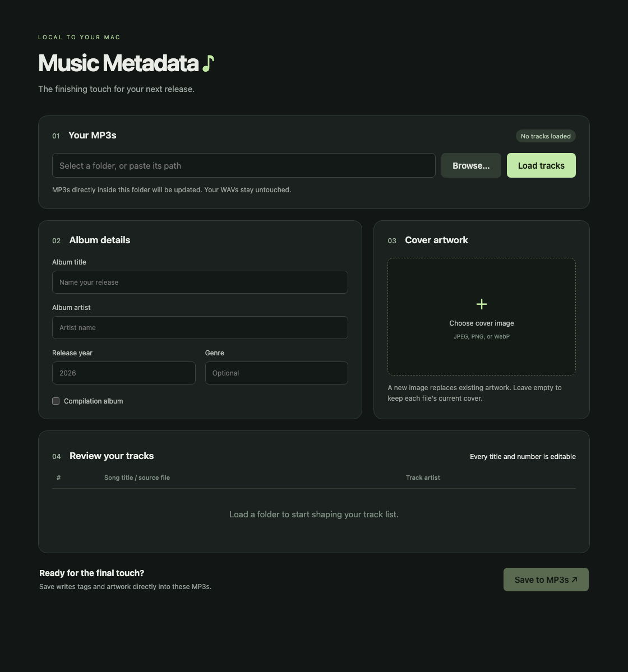Click the Load tracks button
628x672 pixels.
(x=541, y=165)
